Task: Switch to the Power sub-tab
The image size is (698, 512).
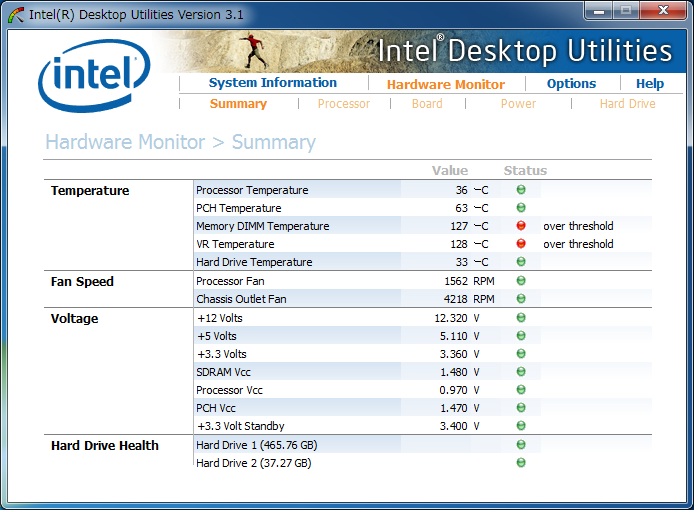Action: click(518, 104)
